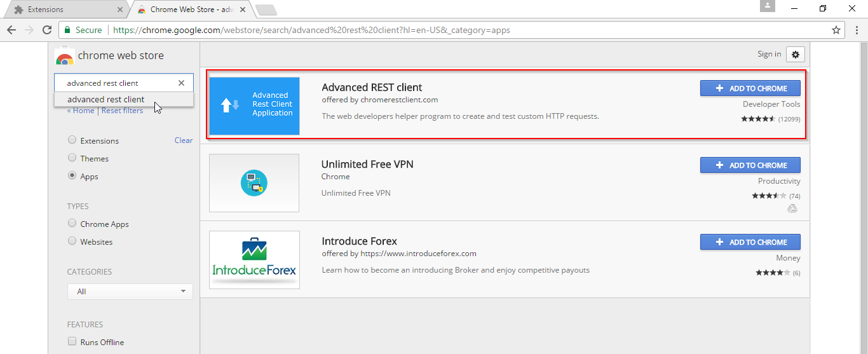Click the Advanced REST client description text

tap(460, 116)
